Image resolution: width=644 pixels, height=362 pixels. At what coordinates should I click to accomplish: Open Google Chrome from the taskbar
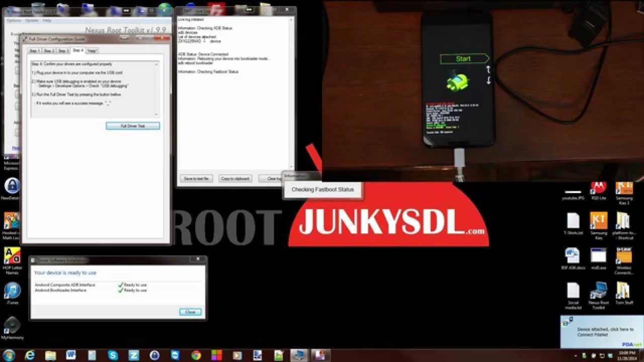196,355
